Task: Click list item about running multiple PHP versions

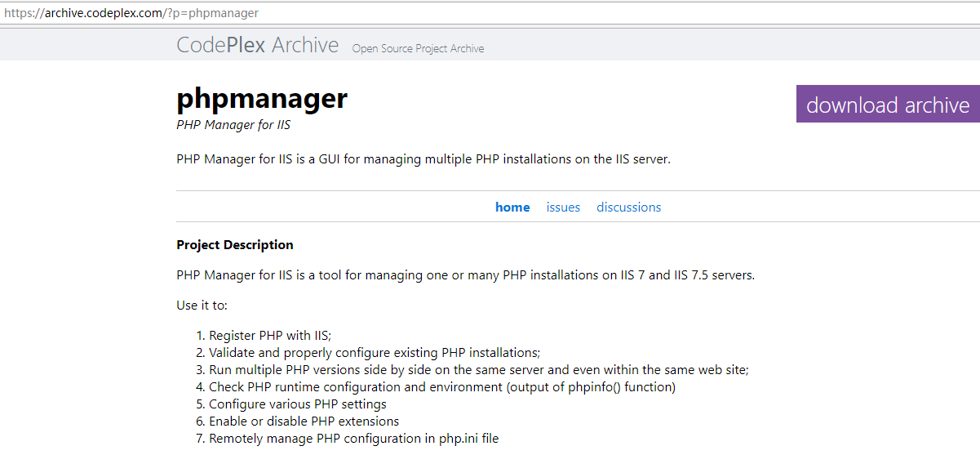Action: pyautogui.click(x=479, y=370)
